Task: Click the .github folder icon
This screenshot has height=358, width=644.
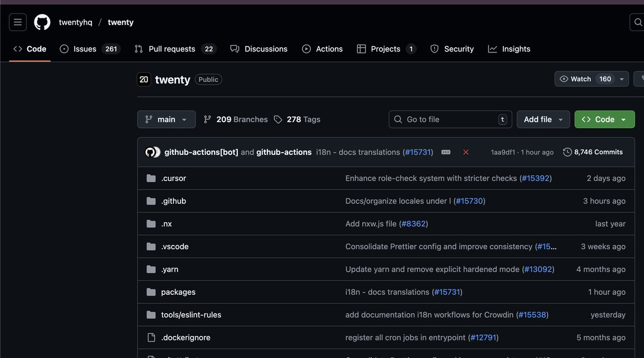Action: pyautogui.click(x=151, y=201)
